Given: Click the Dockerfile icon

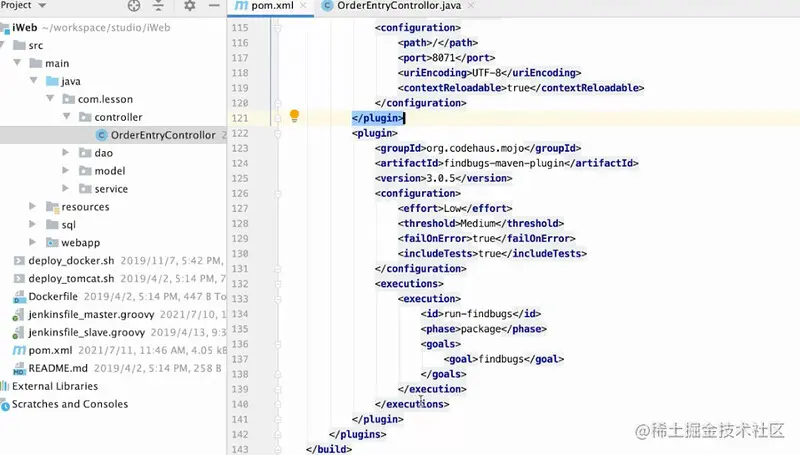Looking at the screenshot, I should 19,296.
